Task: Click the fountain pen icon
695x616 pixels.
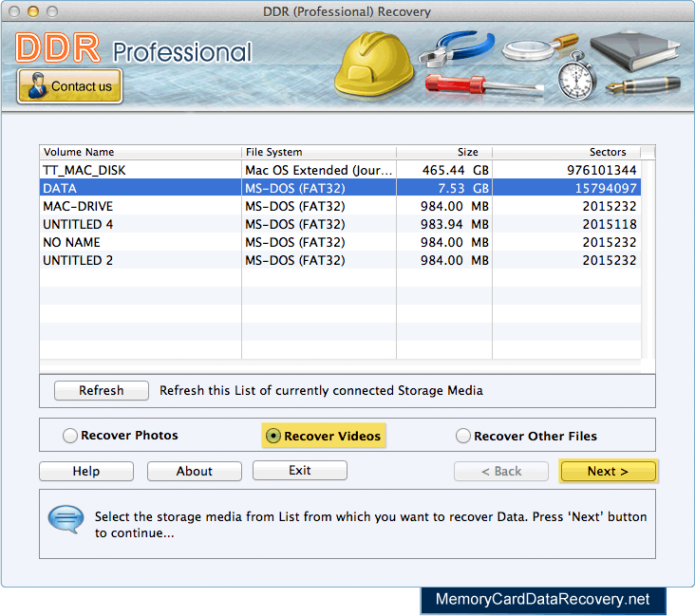Action: [x=643, y=84]
